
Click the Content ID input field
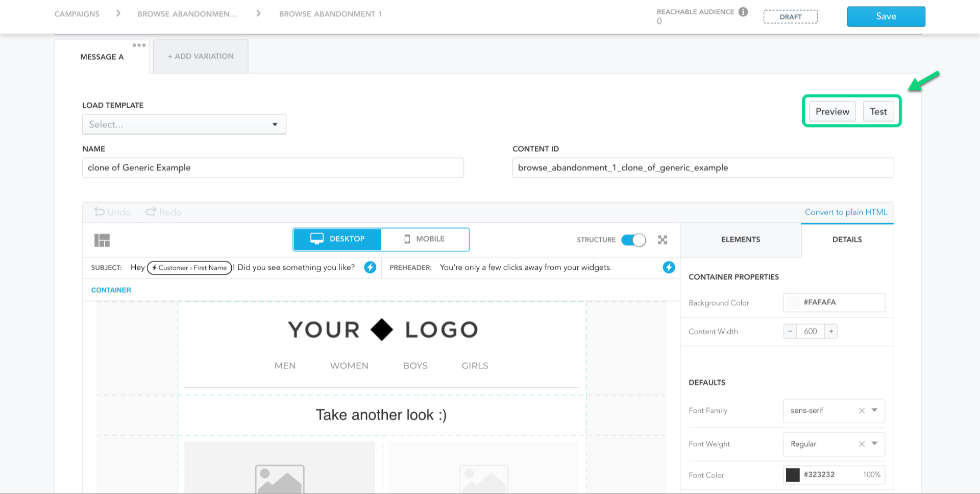point(703,168)
